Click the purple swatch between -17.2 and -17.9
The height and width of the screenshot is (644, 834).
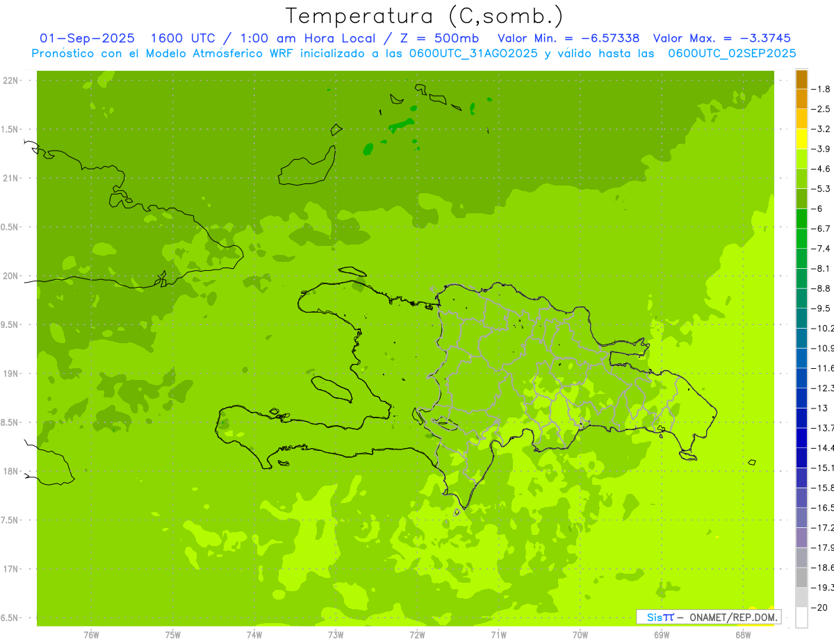point(801,538)
